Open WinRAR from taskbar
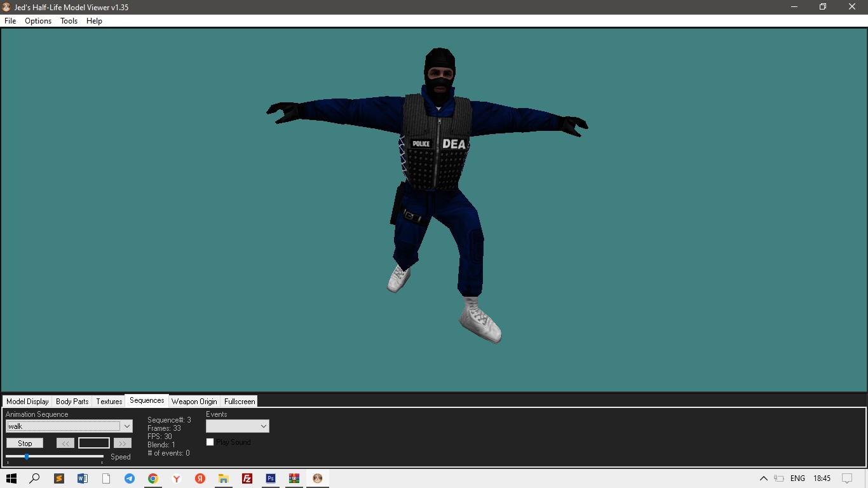 tap(294, 478)
